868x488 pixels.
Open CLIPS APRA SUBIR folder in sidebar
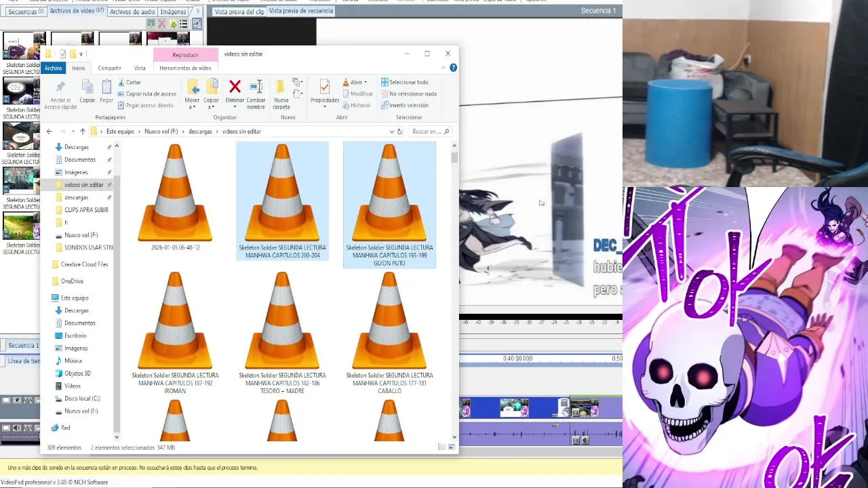(86, 210)
